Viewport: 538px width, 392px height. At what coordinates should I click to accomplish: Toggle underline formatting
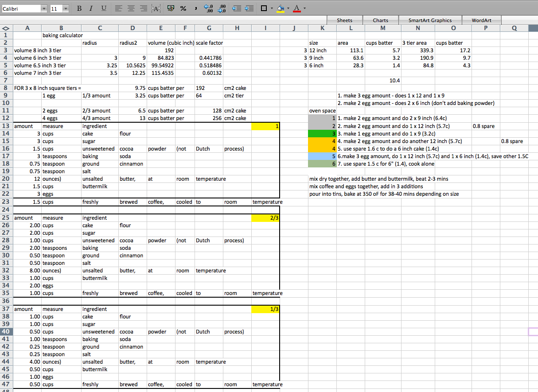tap(104, 8)
